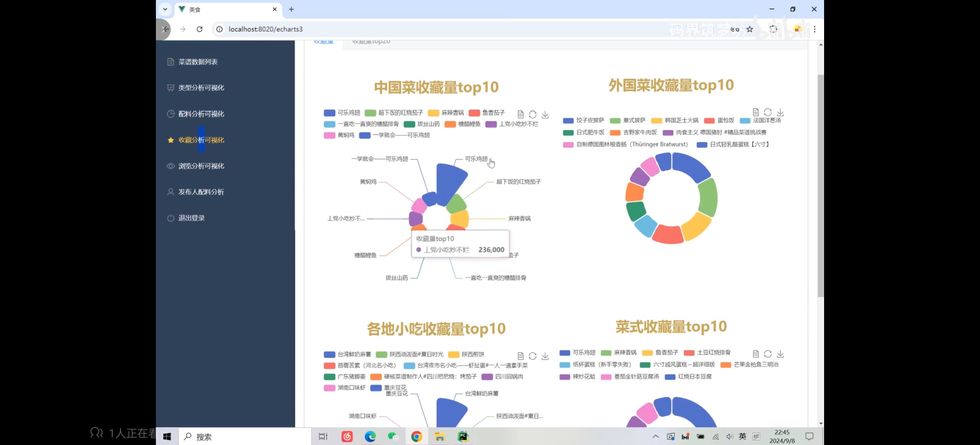Go forward in browser history
Screen dimensions: 980x445
click(x=183, y=29)
